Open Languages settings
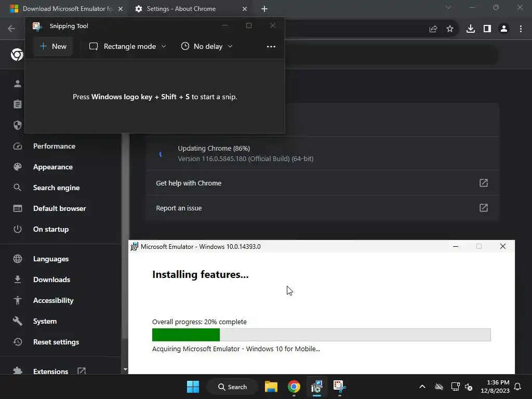Viewport: 532px width, 399px height. click(x=51, y=259)
